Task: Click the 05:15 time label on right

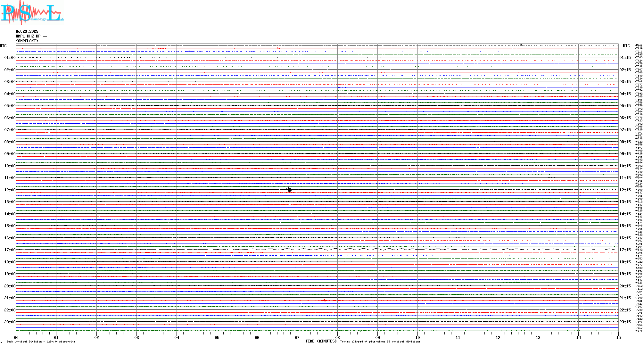Action: point(625,106)
